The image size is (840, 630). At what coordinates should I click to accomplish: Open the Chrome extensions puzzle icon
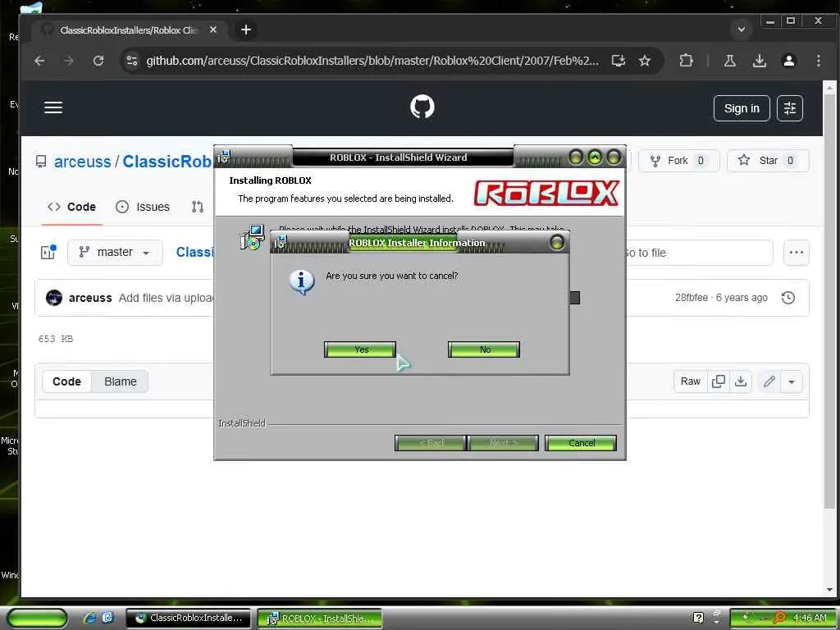tap(687, 61)
